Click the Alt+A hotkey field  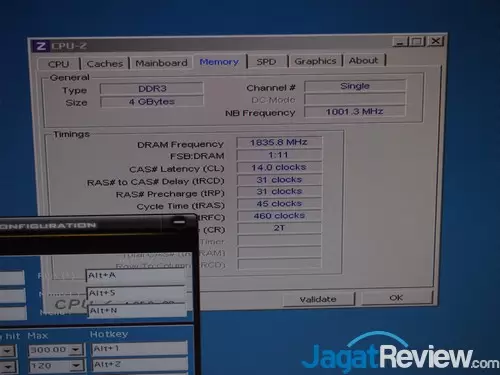pos(136,275)
